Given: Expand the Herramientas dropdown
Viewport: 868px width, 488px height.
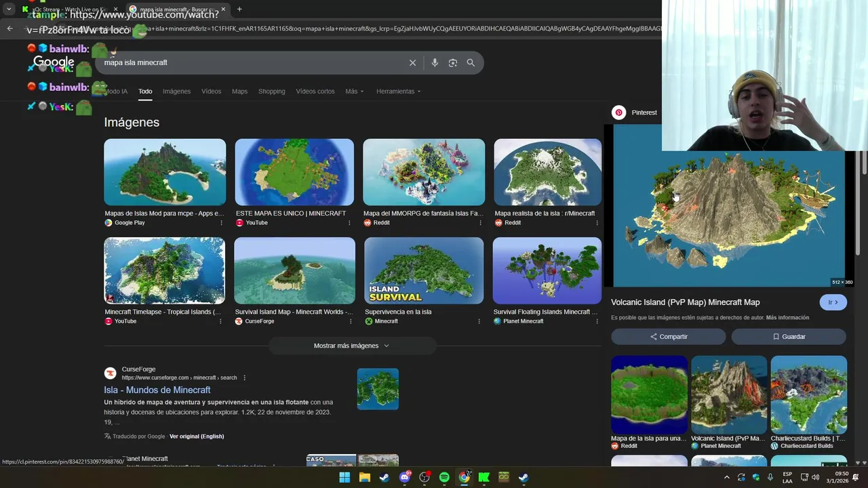Looking at the screenshot, I should (399, 91).
